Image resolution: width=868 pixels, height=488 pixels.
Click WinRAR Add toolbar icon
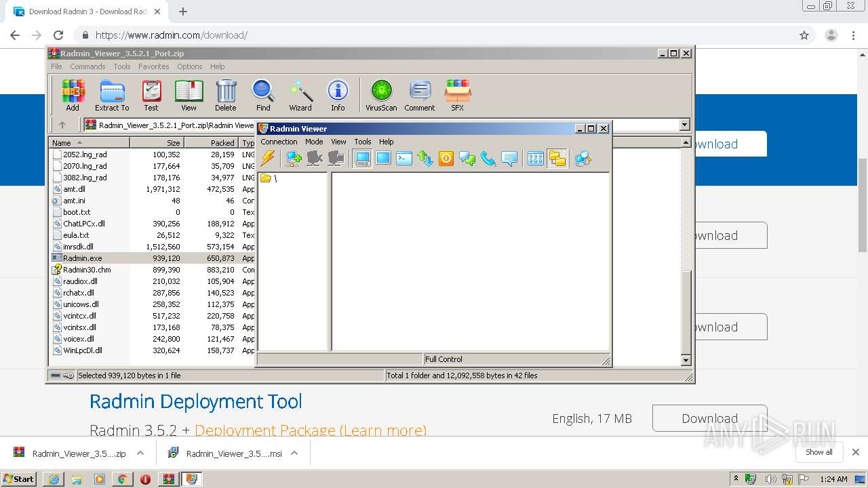tap(73, 95)
